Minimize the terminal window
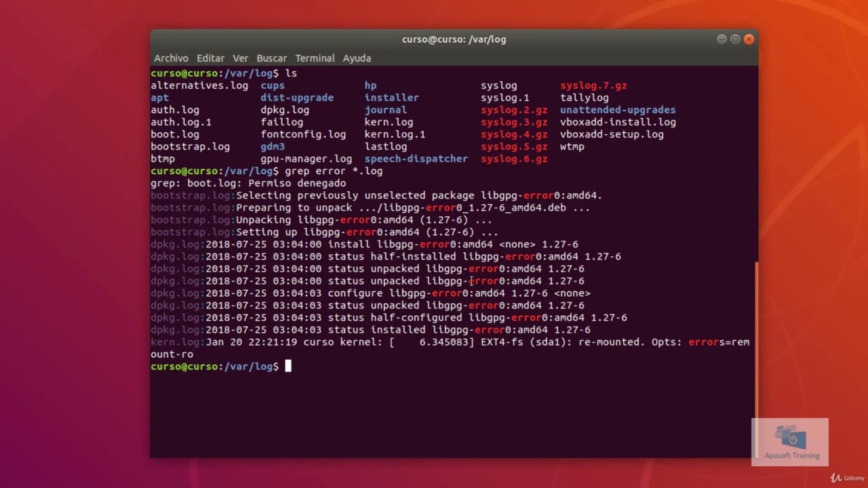Screen dimensions: 868x488 pyautogui.click(x=722, y=39)
